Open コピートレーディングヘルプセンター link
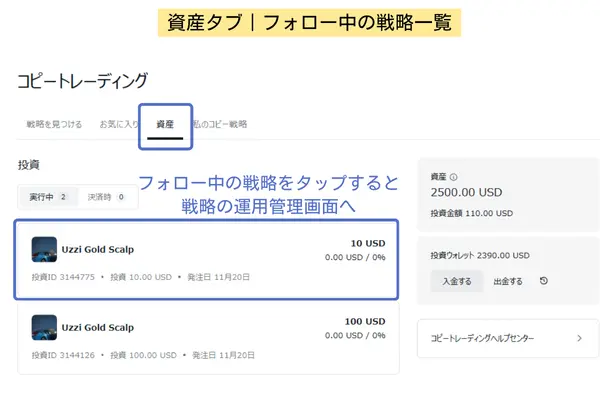The width and height of the screenshot is (600, 400). pos(482,339)
